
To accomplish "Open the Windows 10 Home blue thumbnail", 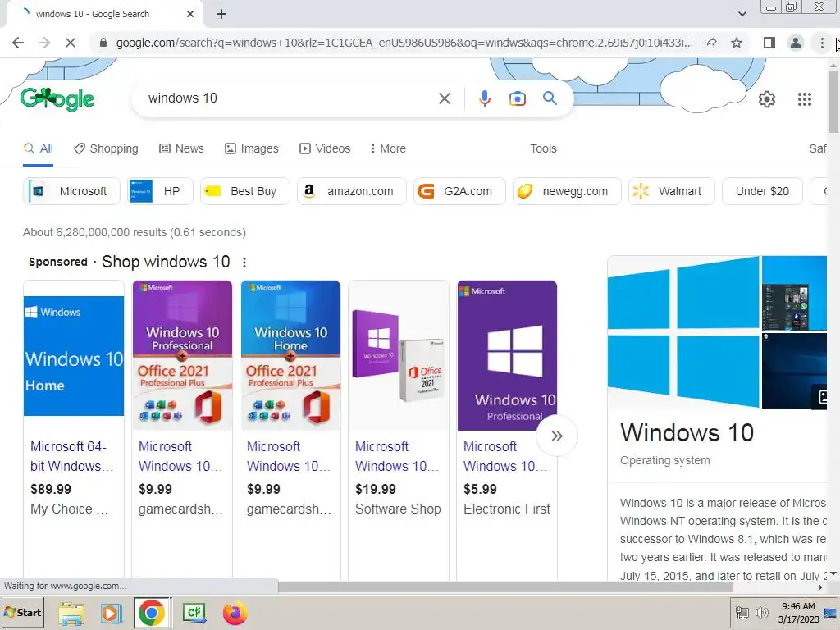I will click(74, 356).
